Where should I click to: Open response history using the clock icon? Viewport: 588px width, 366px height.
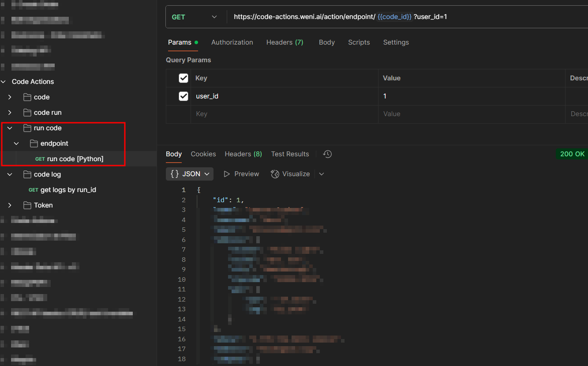point(326,154)
